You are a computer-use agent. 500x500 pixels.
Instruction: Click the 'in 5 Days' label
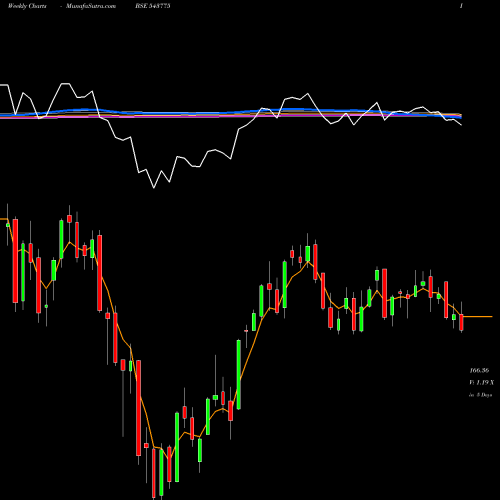[x=480, y=395]
